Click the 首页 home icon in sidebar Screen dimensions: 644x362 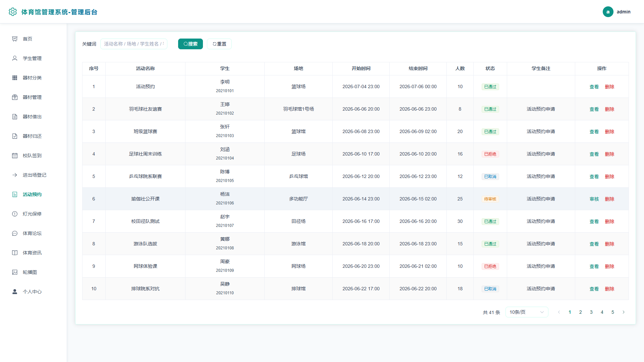pos(15,39)
